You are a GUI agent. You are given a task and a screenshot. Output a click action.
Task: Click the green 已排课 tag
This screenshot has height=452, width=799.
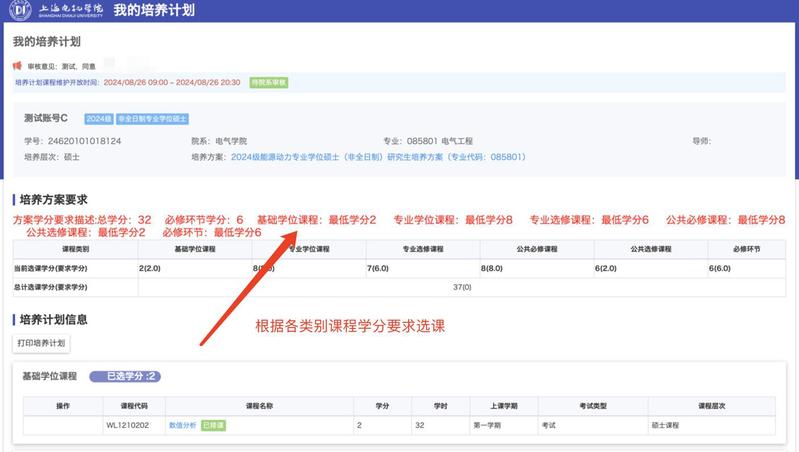point(213,426)
